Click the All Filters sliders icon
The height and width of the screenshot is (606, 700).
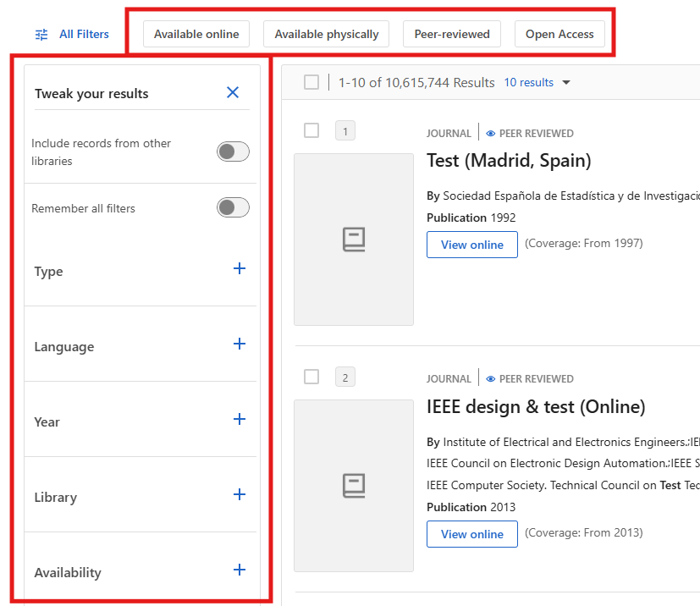[x=41, y=35]
